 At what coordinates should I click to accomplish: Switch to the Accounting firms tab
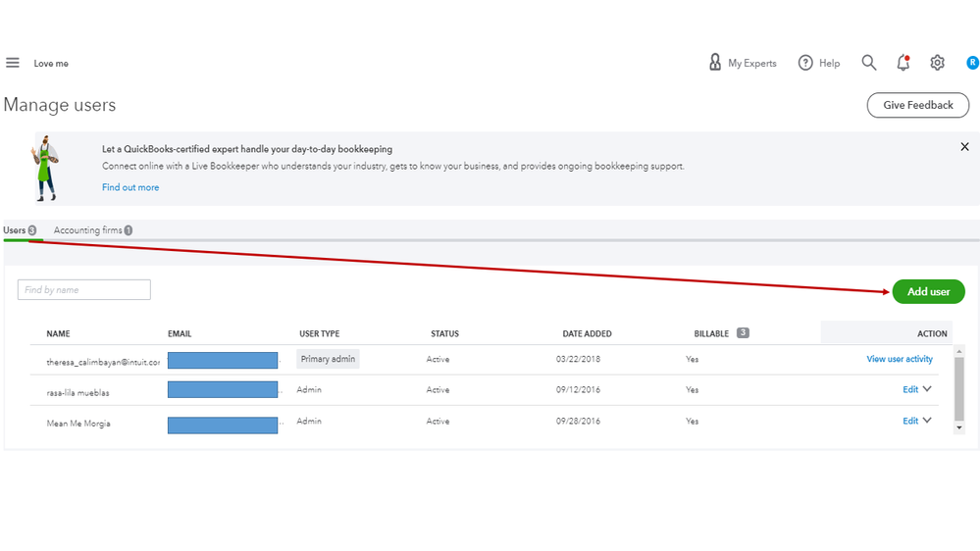tap(92, 229)
